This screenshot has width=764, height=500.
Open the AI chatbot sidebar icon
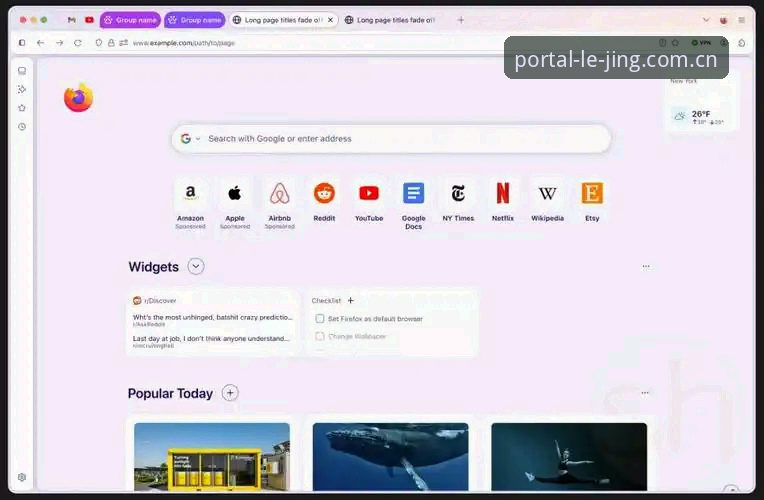22,89
